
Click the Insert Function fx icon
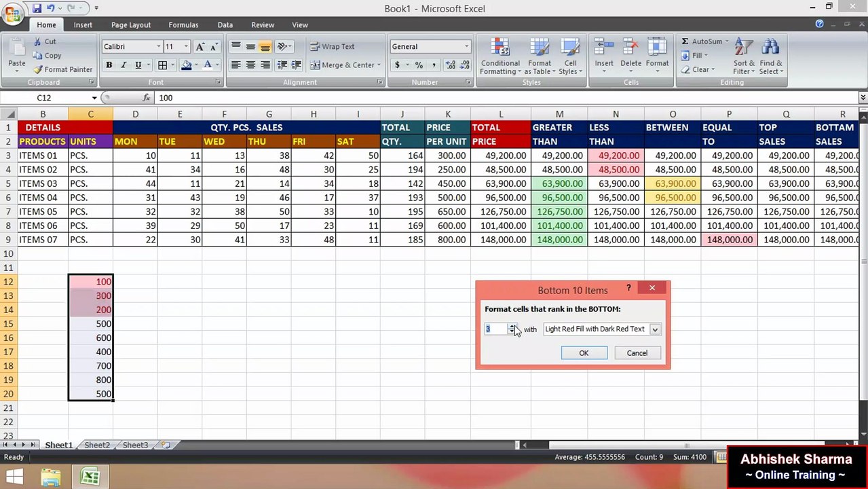pos(147,98)
